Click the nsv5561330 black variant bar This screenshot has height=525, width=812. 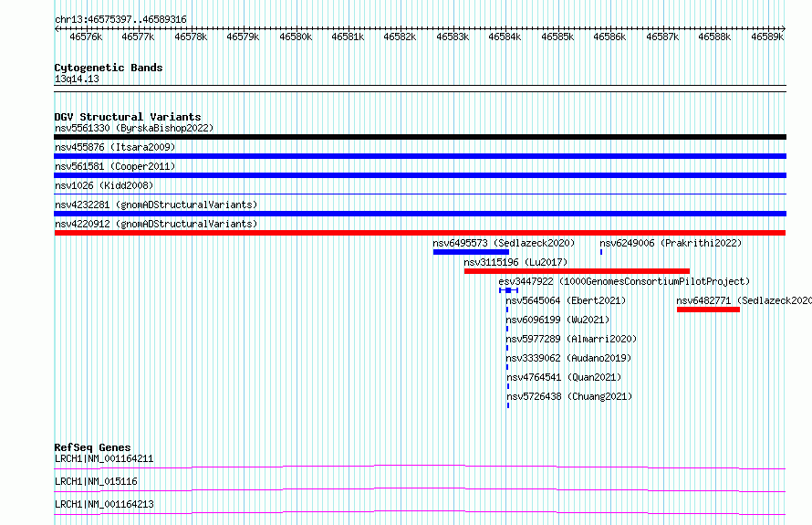(x=420, y=137)
